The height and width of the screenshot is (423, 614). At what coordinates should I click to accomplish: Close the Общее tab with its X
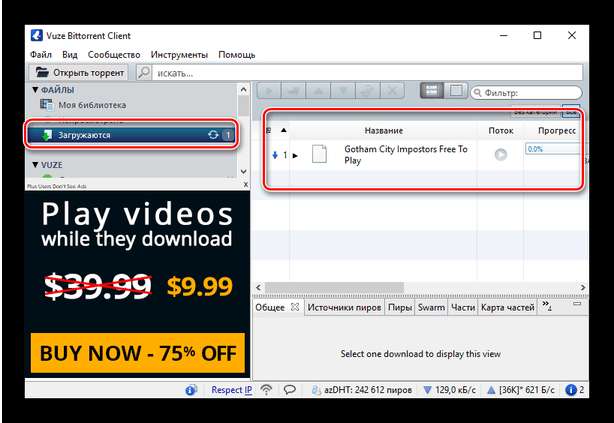pos(295,308)
